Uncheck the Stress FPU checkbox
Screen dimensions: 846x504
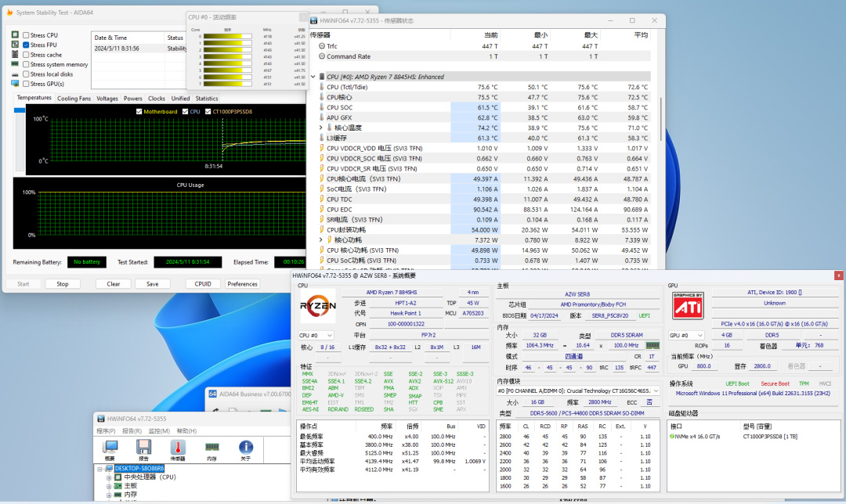click(x=26, y=45)
